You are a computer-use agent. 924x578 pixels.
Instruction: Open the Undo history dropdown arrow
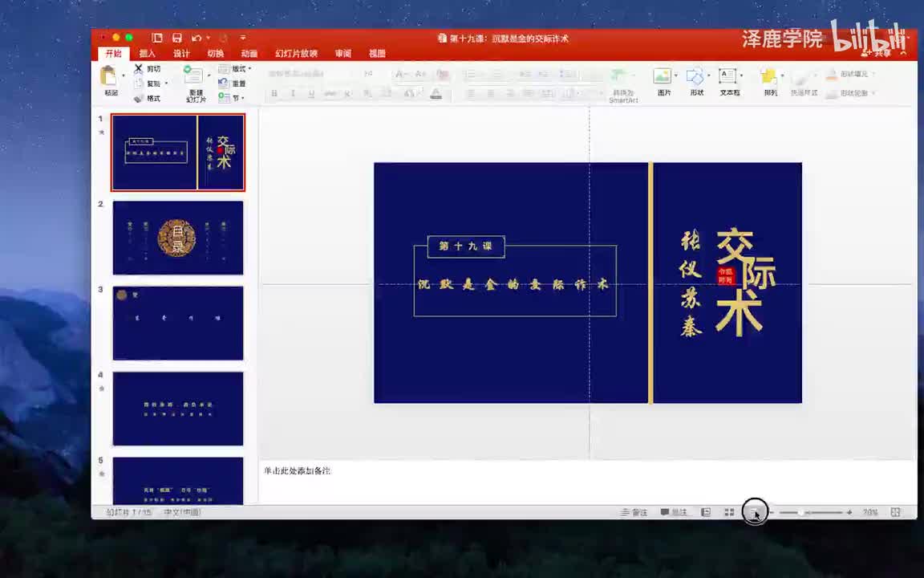pyautogui.click(x=208, y=38)
